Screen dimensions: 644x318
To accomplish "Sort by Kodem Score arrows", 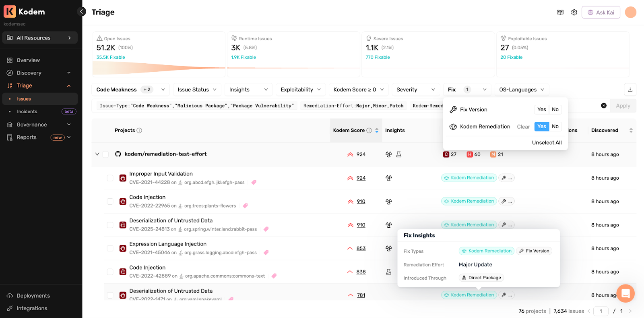I will point(377,131).
